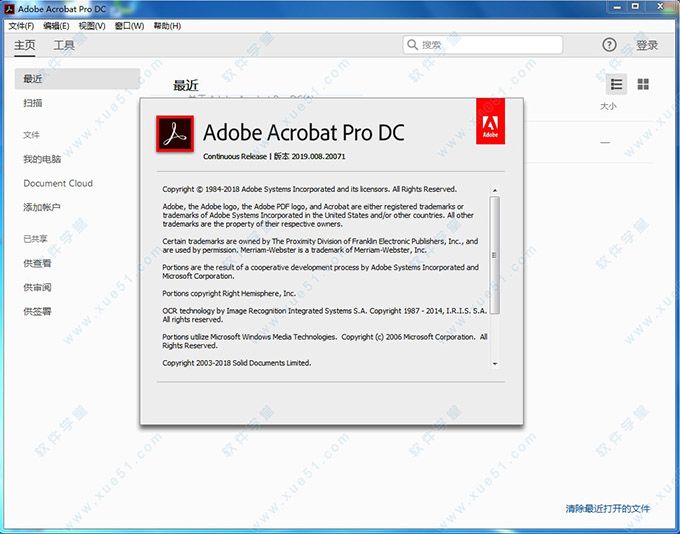Switch to list view icon
Viewport: 680px width, 534px height.
[616, 84]
